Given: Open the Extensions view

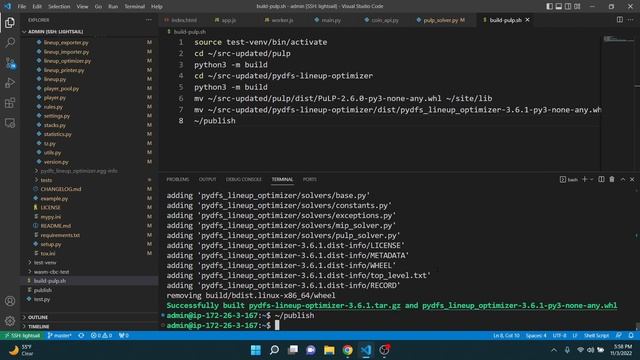Looking at the screenshot, I should (x=10, y=103).
